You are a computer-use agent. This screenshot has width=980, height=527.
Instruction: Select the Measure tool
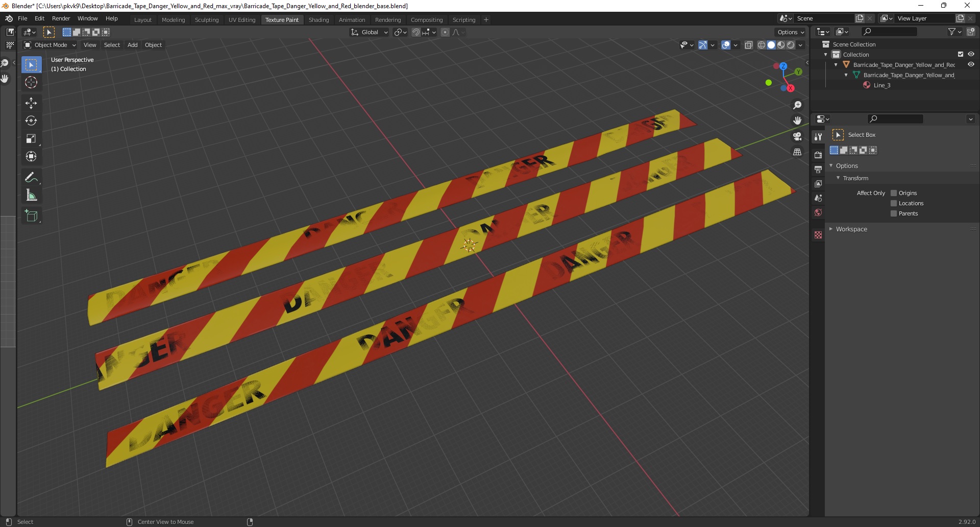click(x=31, y=196)
